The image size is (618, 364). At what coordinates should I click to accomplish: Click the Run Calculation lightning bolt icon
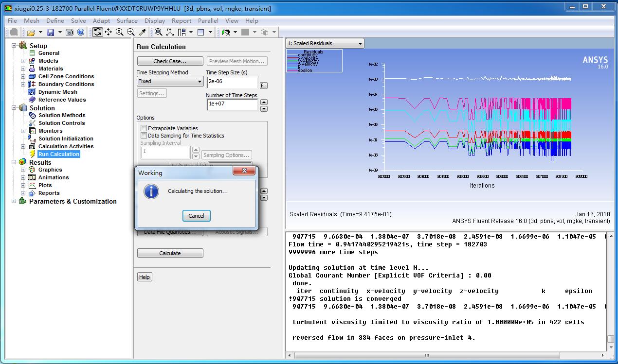(x=33, y=154)
